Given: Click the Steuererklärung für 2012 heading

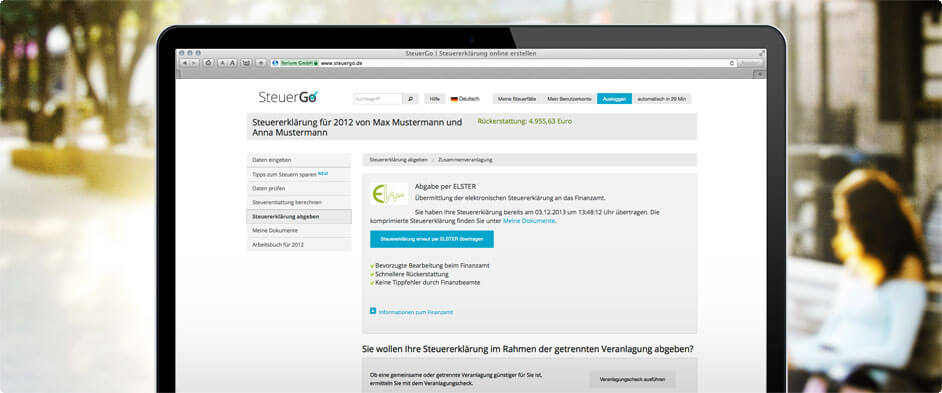Looking at the screenshot, I should tap(357, 127).
